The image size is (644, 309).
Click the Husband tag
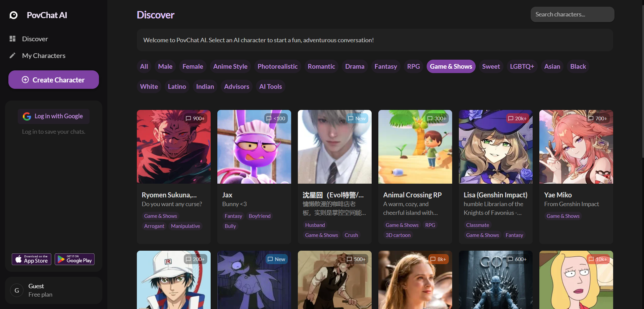pyautogui.click(x=315, y=225)
